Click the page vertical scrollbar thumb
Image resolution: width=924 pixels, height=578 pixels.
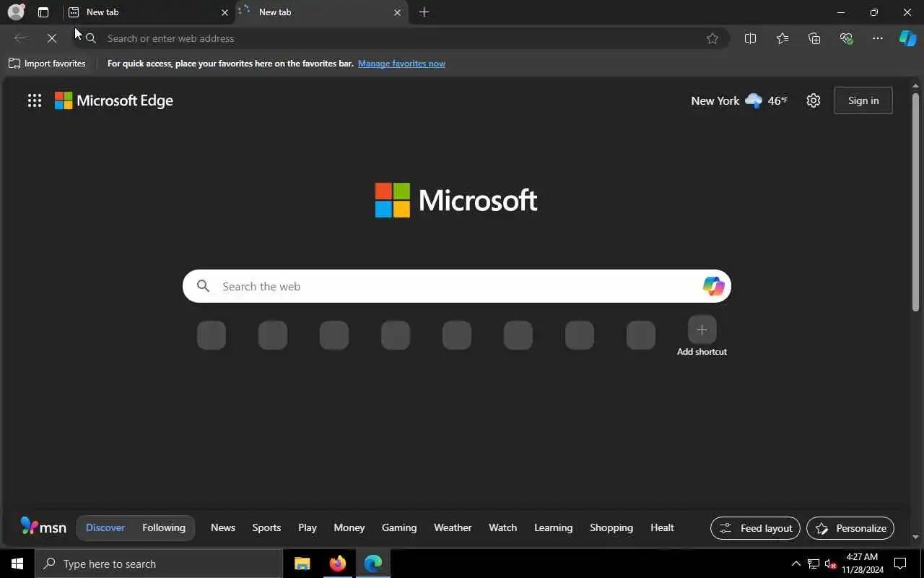coord(915,202)
